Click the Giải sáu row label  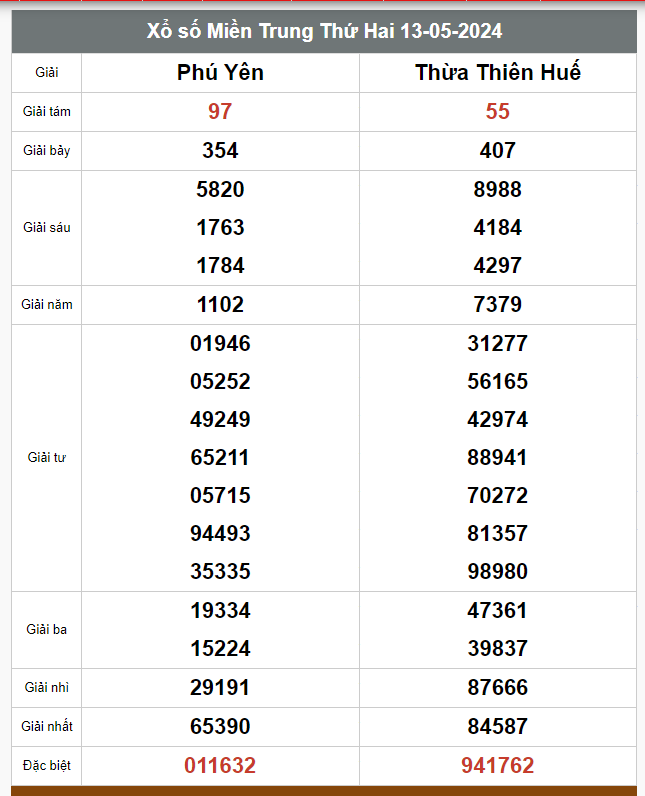tap(47, 227)
